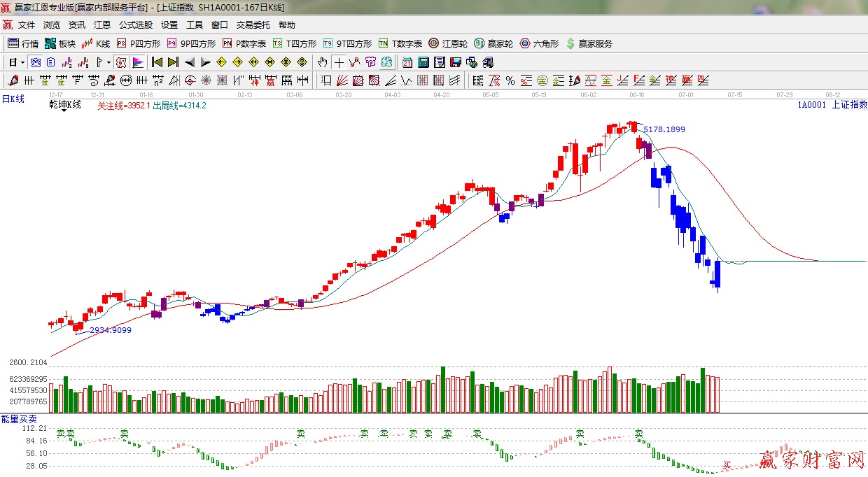868x477 pixels.
Task: Open the 赢家服务 dollar icon
Action: pyautogui.click(x=589, y=43)
